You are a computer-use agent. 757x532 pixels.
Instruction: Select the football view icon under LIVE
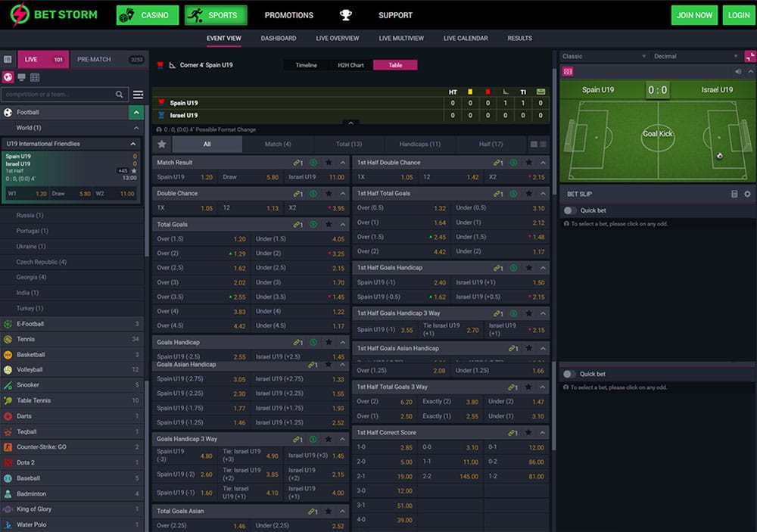8,77
